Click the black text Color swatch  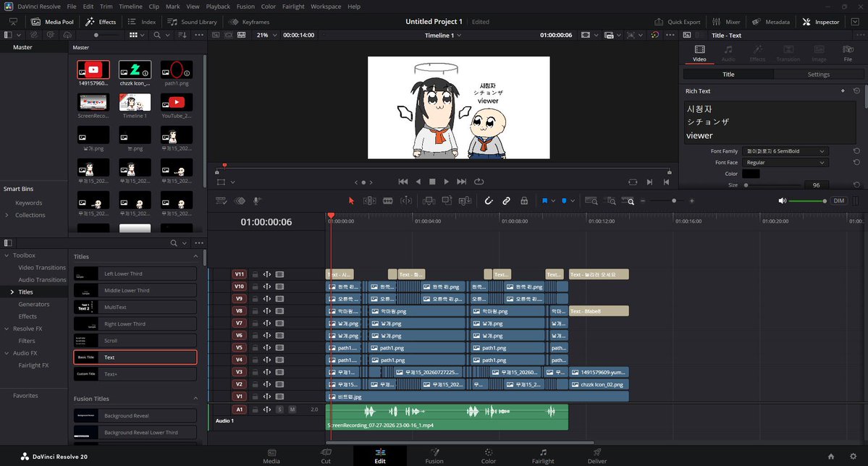coord(751,174)
